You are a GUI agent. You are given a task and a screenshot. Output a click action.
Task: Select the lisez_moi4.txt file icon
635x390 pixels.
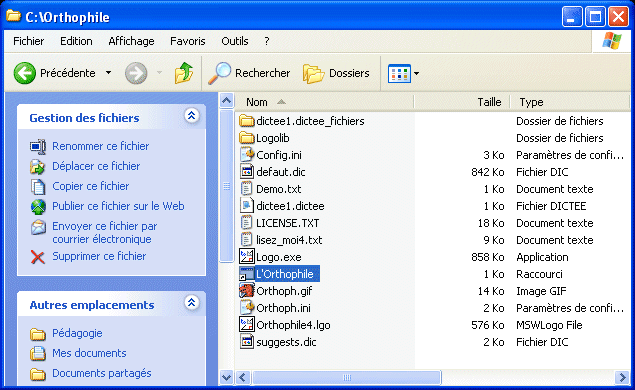(247, 240)
